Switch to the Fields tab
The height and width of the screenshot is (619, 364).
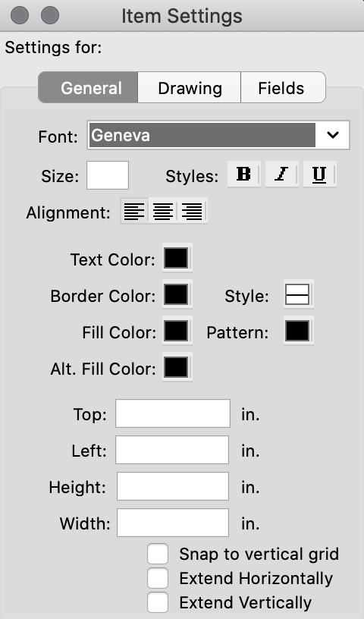pos(283,88)
